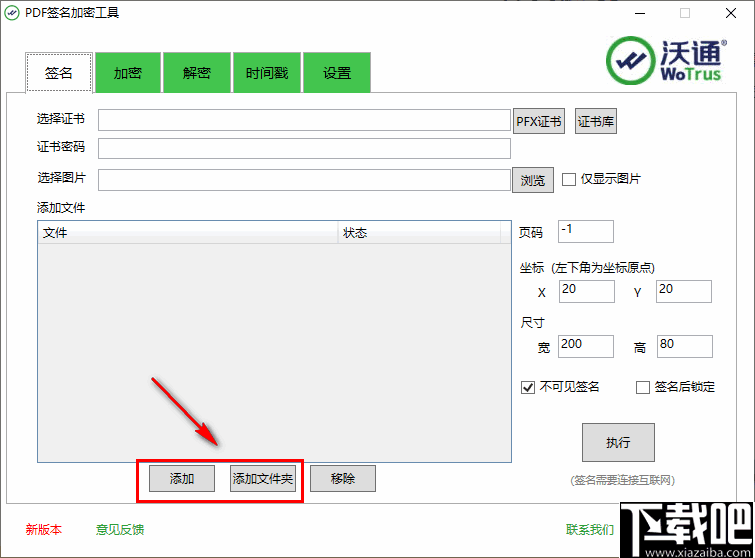Viewport: 755px width, 558px height.
Task: Click the 证书库 button
Action: click(x=596, y=121)
